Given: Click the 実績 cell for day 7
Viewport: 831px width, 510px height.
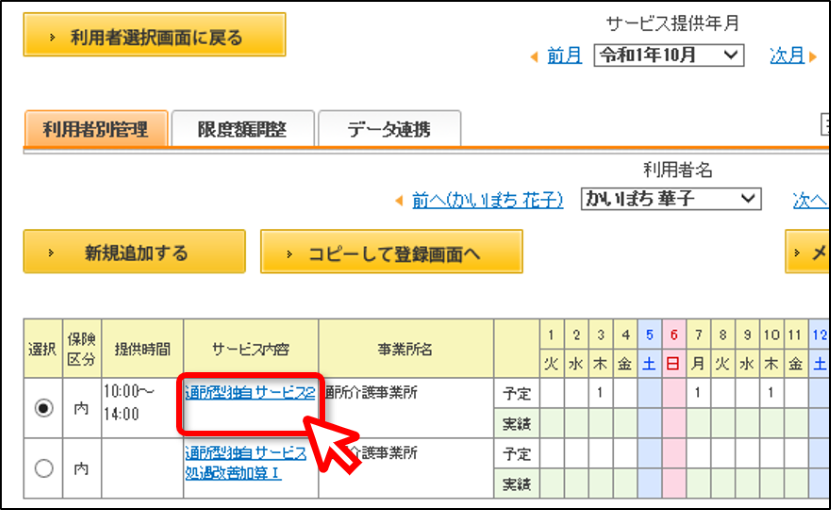Looking at the screenshot, I should [699, 423].
